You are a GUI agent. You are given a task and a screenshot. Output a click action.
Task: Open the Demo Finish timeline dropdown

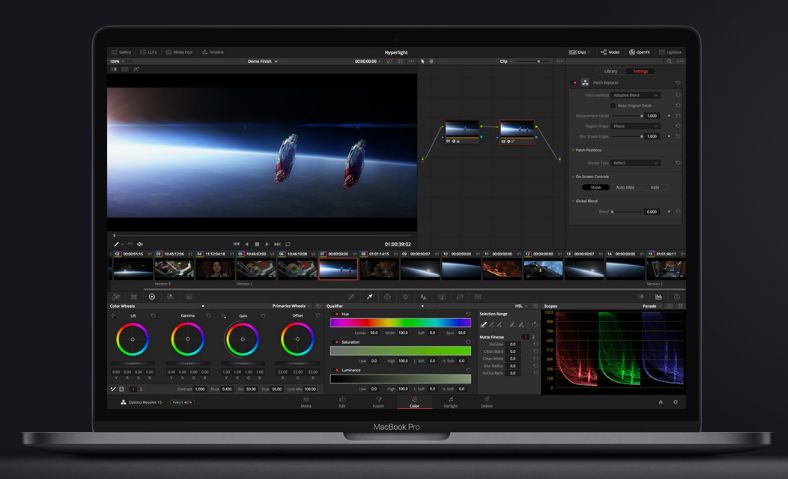(262, 61)
